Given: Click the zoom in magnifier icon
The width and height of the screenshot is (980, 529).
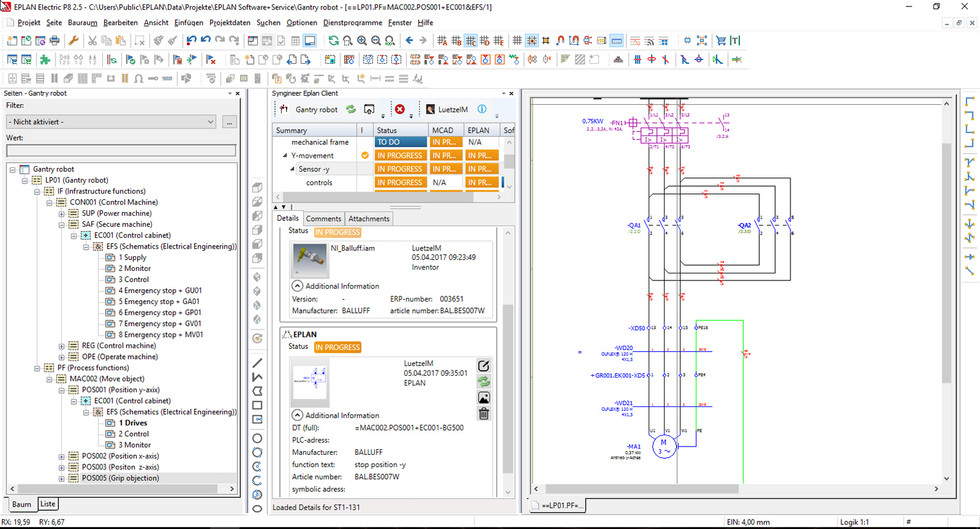Looking at the screenshot, I should point(362,41).
